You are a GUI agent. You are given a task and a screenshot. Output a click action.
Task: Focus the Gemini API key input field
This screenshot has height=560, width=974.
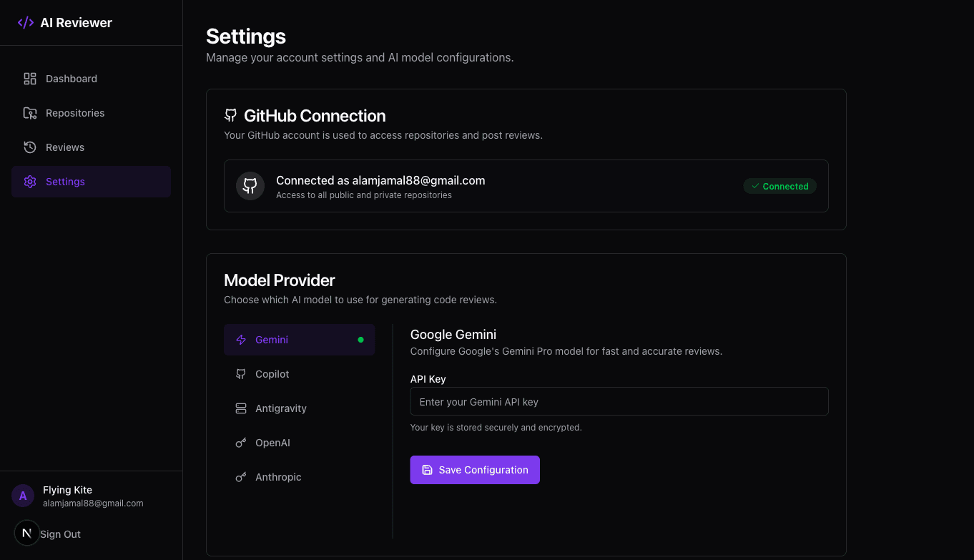[619, 401]
